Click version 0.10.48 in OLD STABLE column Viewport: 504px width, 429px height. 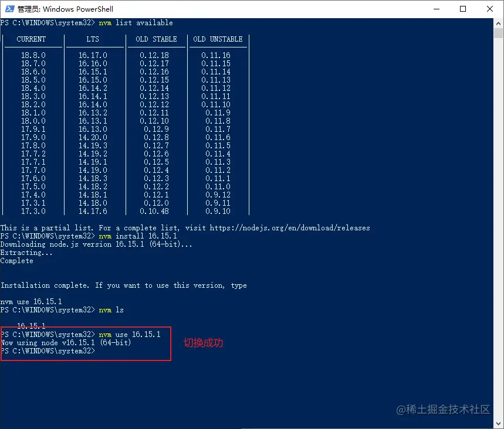[x=154, y=212]
